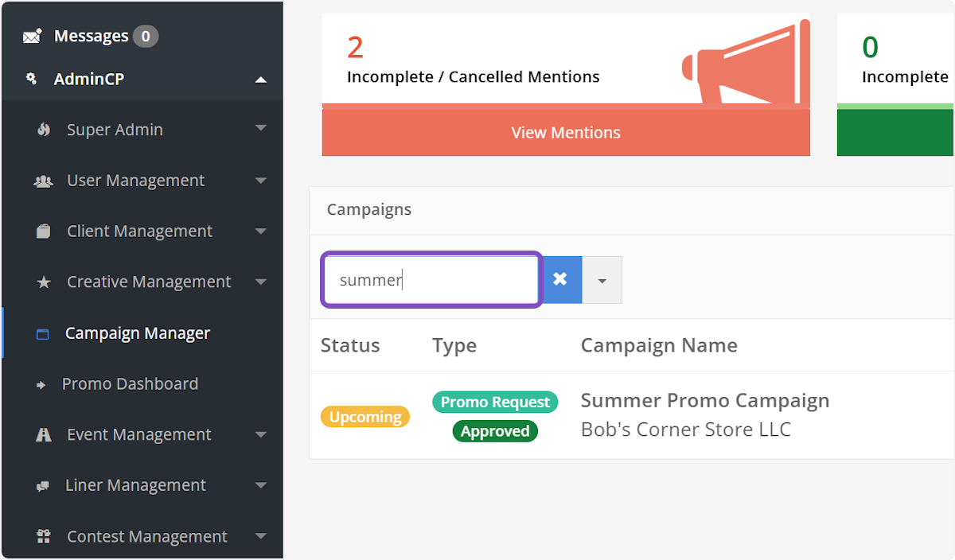Select the Super Admin flame icon
Screen dimensions: 955x560
pos(44,129)
